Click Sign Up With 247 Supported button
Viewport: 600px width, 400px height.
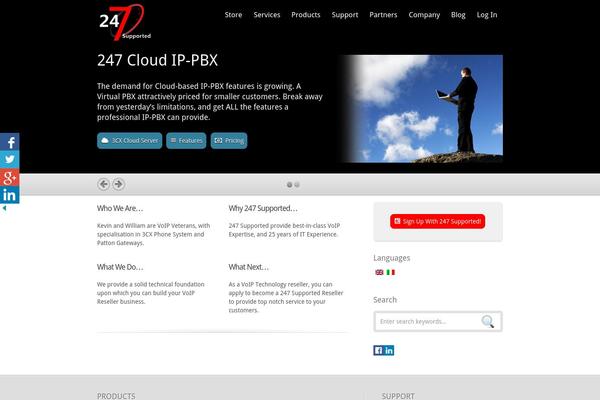click(437, 221)
